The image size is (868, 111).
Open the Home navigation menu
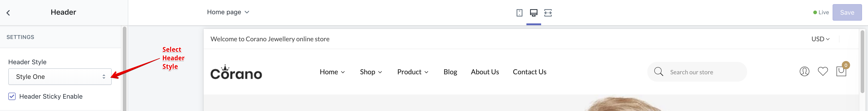(332, 72)
